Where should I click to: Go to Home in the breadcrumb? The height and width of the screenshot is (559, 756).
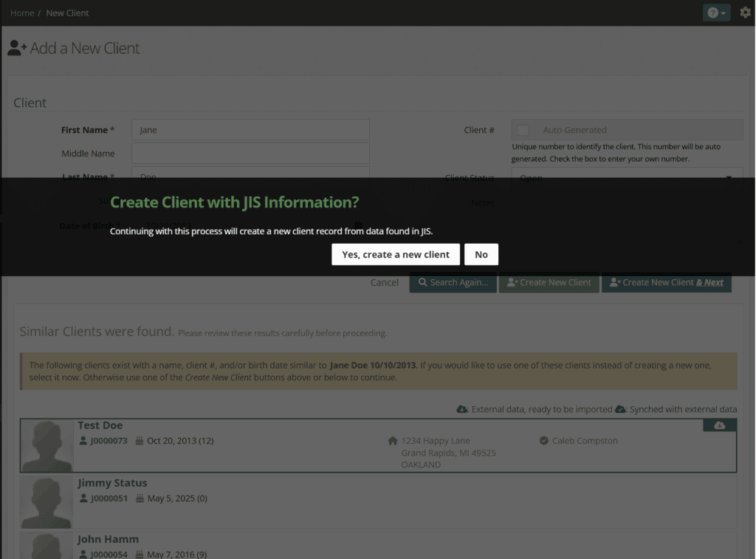pos(22,13)
